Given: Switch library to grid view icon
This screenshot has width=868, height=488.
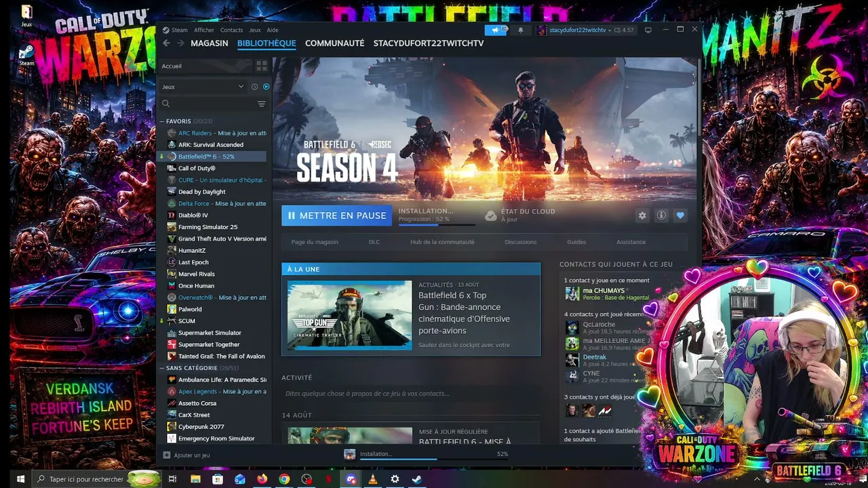Looking at the screenshot, I should click(x=262, y=66).
